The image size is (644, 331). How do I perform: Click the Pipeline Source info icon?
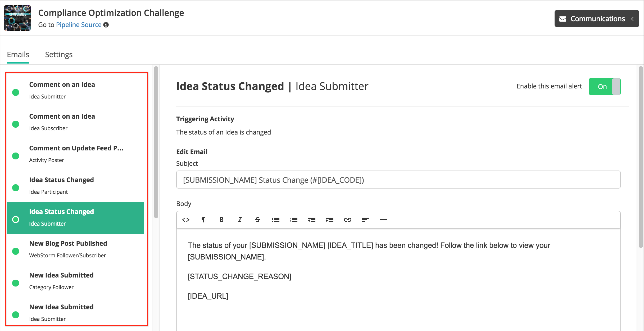106,25
